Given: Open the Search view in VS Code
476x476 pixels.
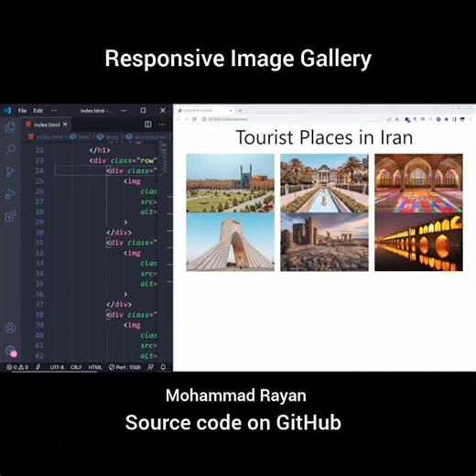Looking at the screenshot, I should point(10,149).
